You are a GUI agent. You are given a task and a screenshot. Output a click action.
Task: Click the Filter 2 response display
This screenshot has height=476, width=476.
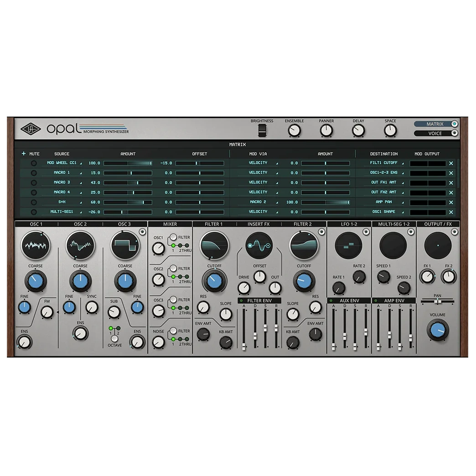304,245
